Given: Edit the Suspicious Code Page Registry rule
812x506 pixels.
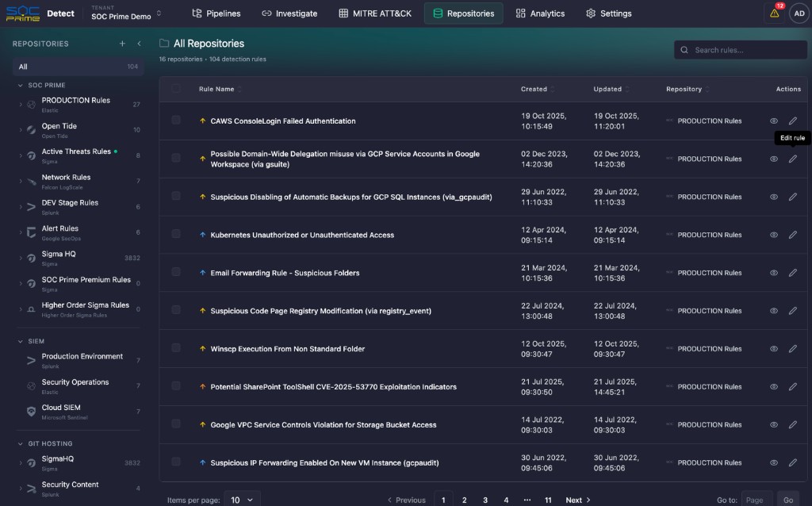Looking at the screenshot, I should [792, 311].
